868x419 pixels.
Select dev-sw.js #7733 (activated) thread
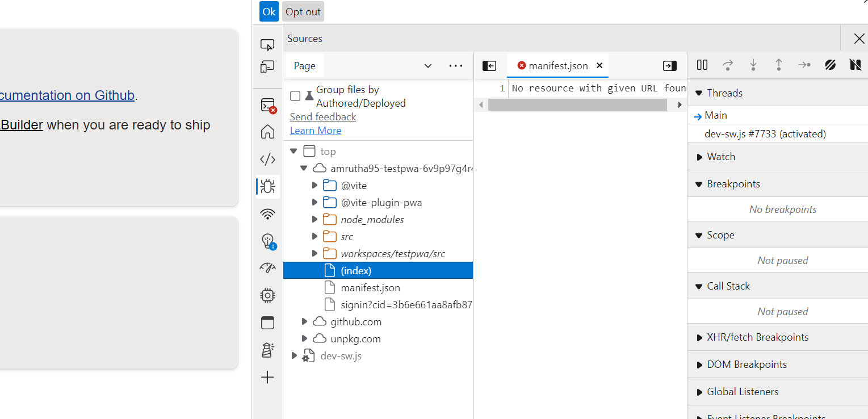tap(778, 134)
